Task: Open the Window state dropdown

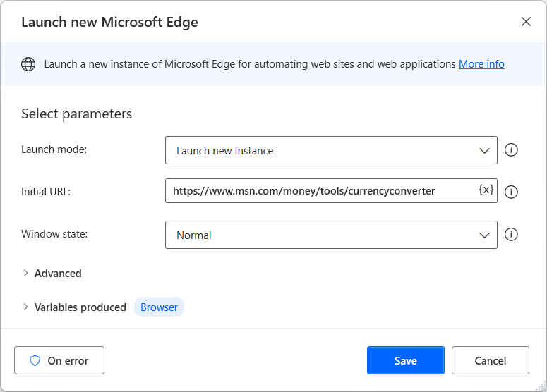Action: point(331,235)
